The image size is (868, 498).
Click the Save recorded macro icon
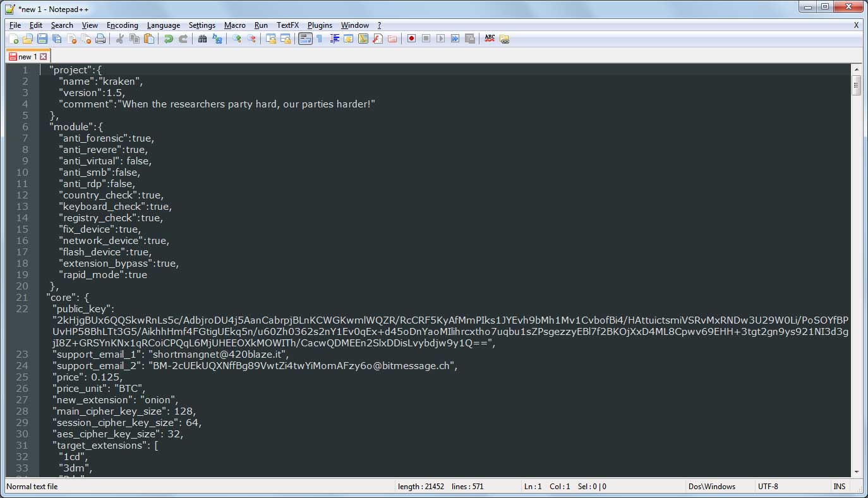point(469,39)
